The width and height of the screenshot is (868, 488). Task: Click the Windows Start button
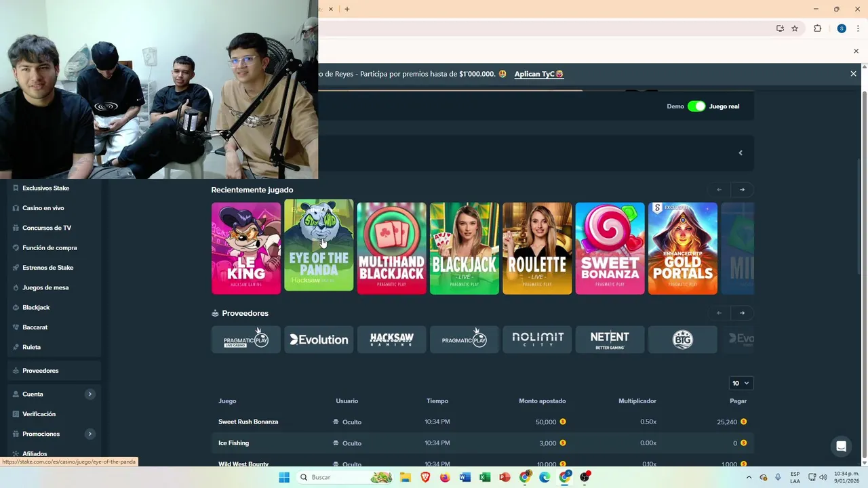click(x=284, y=477)
